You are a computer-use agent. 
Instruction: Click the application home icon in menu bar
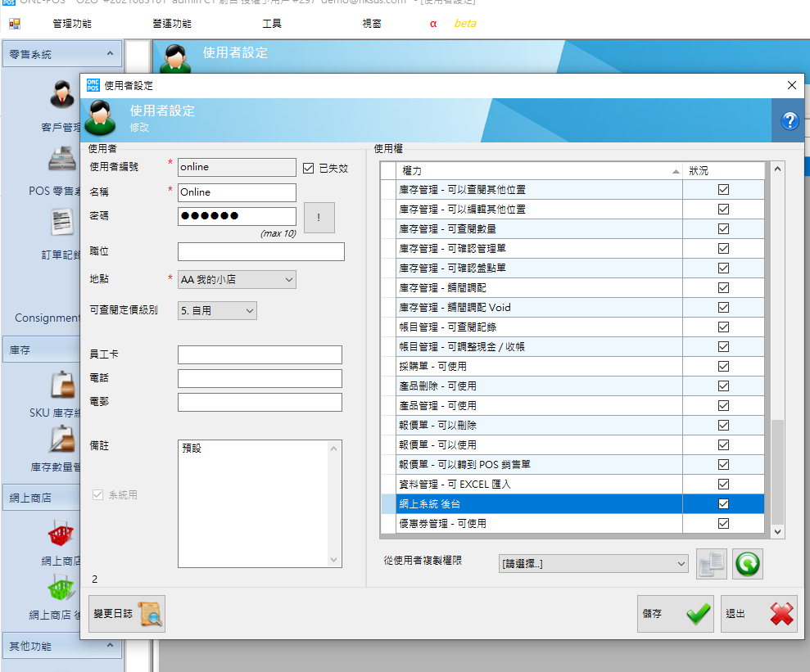tap(15, 24)
